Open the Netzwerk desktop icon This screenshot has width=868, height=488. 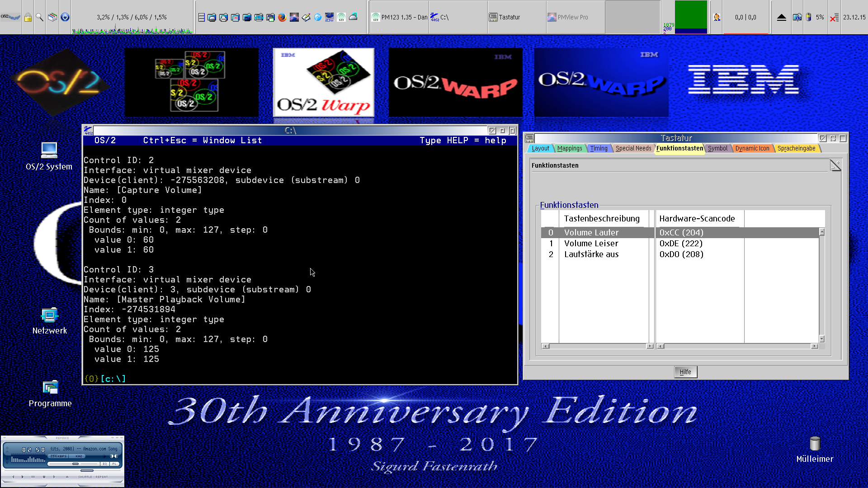tap(49, 321)
